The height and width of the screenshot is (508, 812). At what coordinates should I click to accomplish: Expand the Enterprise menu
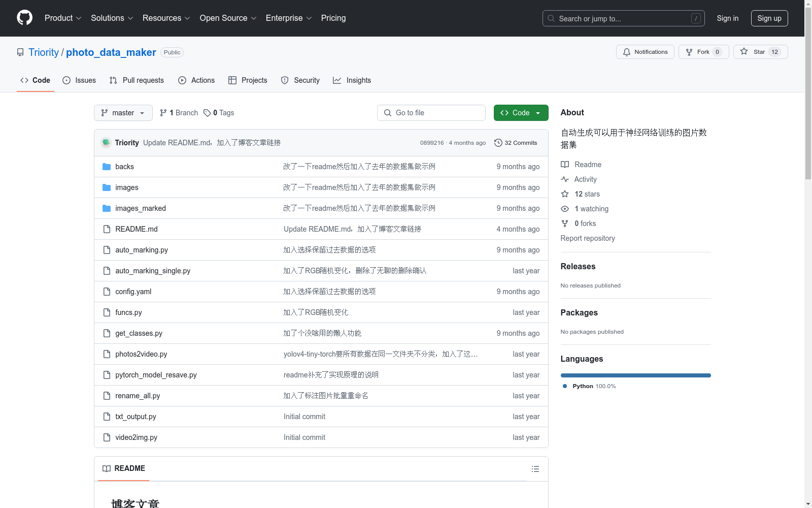pyautogui.click(x=289, y=18)
